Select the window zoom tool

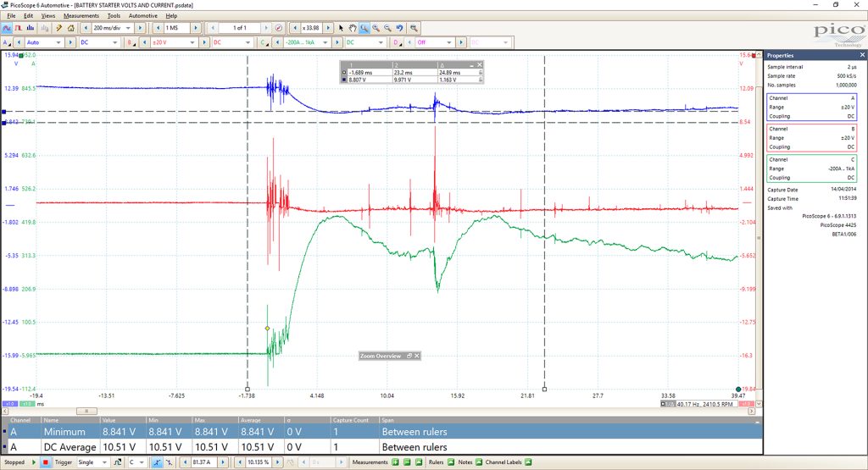coord(364,28)
